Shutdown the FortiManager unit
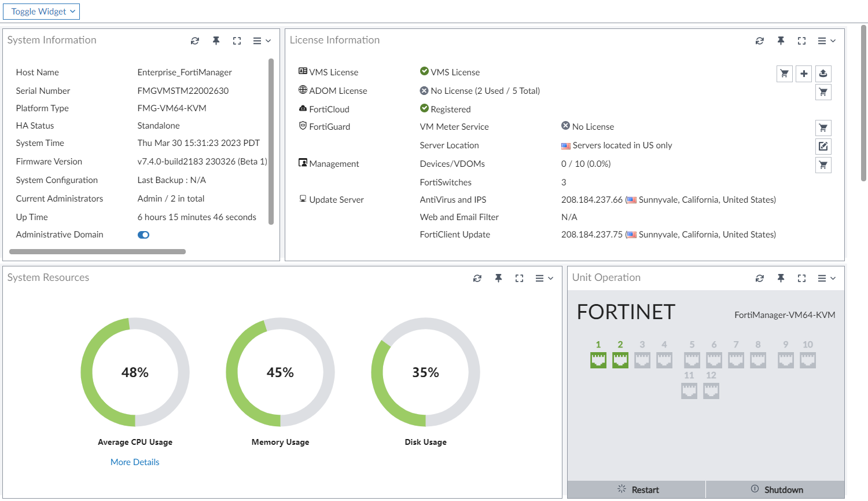 [776, 489]
